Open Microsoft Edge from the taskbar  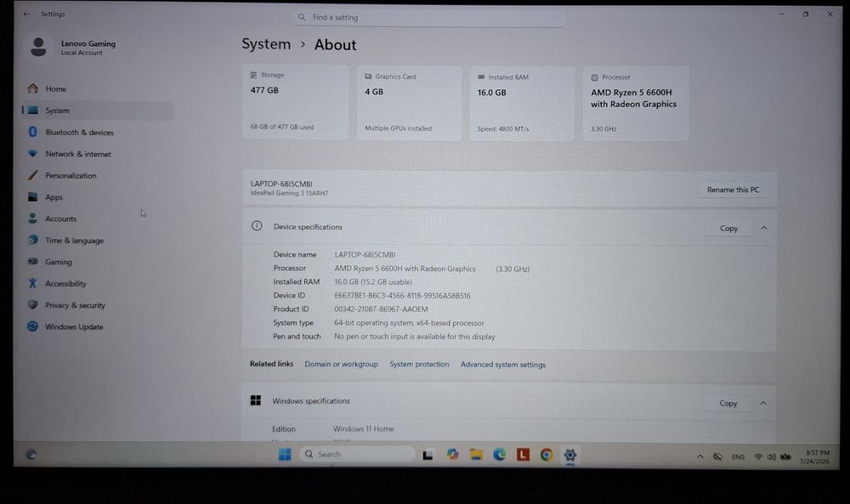pyautogui.click(x=499, y=455)
